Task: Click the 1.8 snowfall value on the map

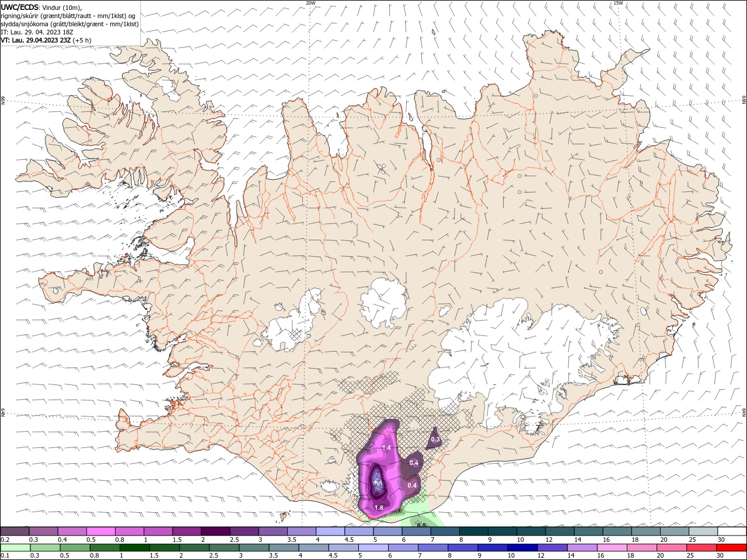Action: click(x=378, y=508)
